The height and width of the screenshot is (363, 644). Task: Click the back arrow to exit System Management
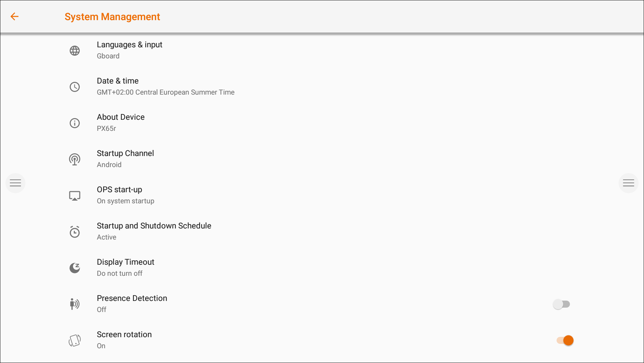(x=15, y=16)
